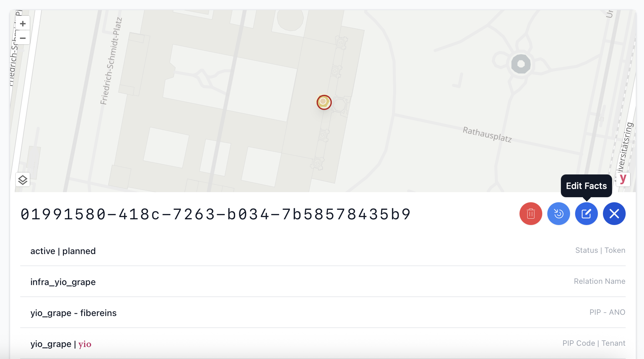This screenshot has width=644, height=359.
Task: Click the Edit Facts tooltip
Action: (586, 186)
